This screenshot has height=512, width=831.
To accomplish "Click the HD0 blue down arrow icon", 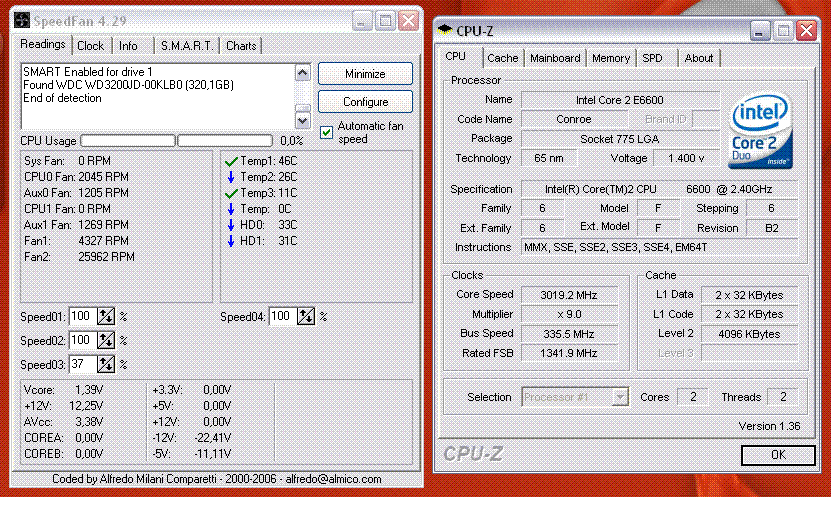I will click(231, 225).
